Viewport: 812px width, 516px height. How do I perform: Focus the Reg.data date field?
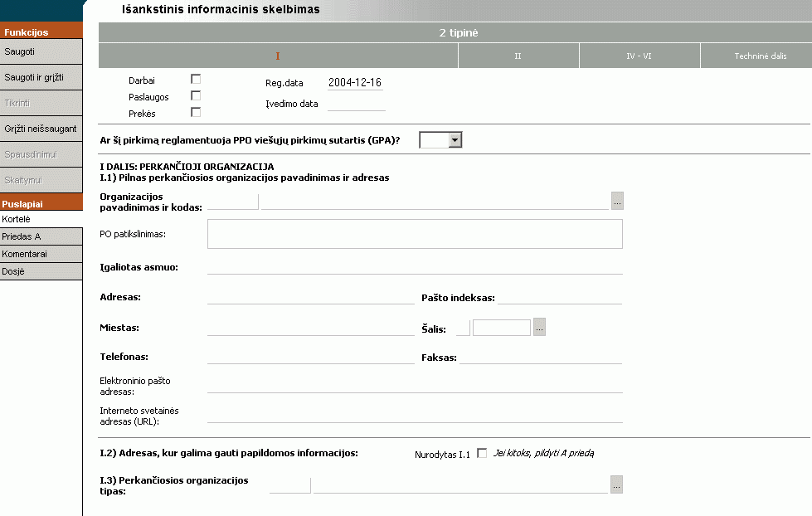click(355, 83)
